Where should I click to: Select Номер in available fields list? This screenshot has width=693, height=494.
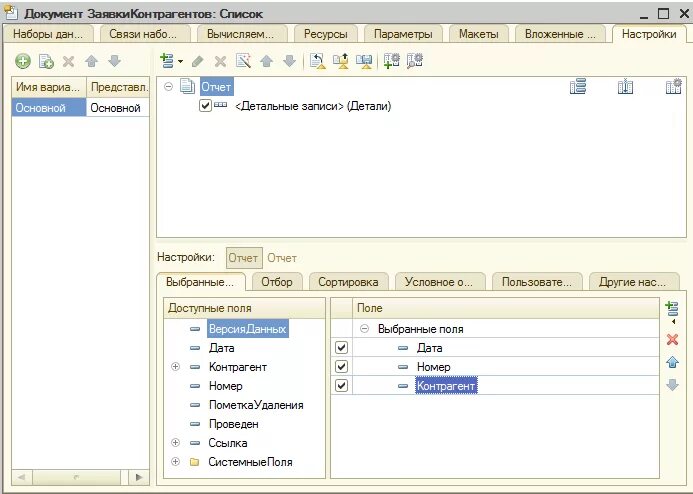pos(225,386)
